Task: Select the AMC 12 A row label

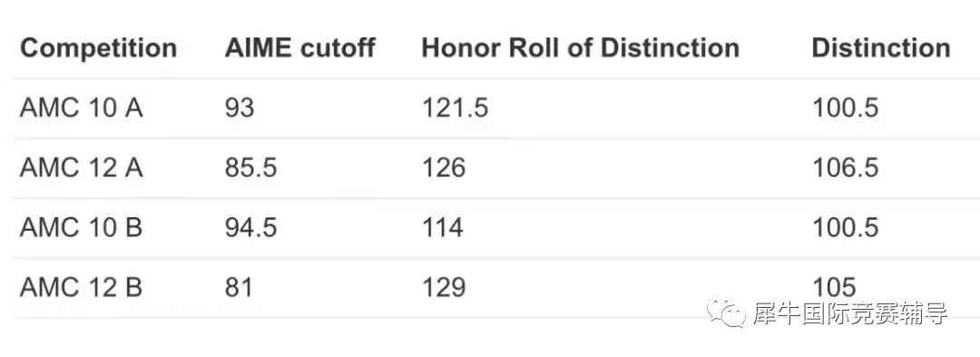Action: pos(82,167)
